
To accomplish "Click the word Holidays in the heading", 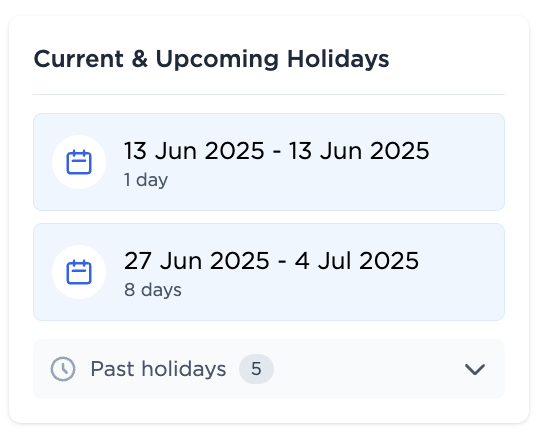I will pos(338,60).
